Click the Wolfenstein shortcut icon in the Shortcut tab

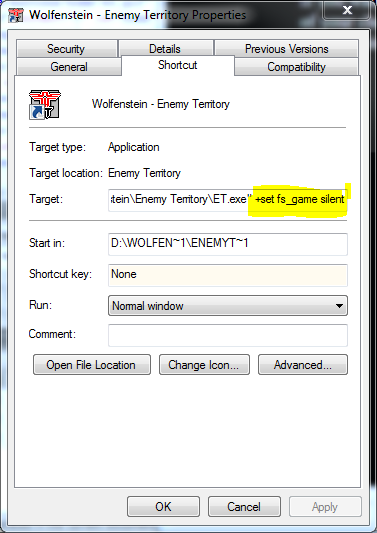coord(45,104)
